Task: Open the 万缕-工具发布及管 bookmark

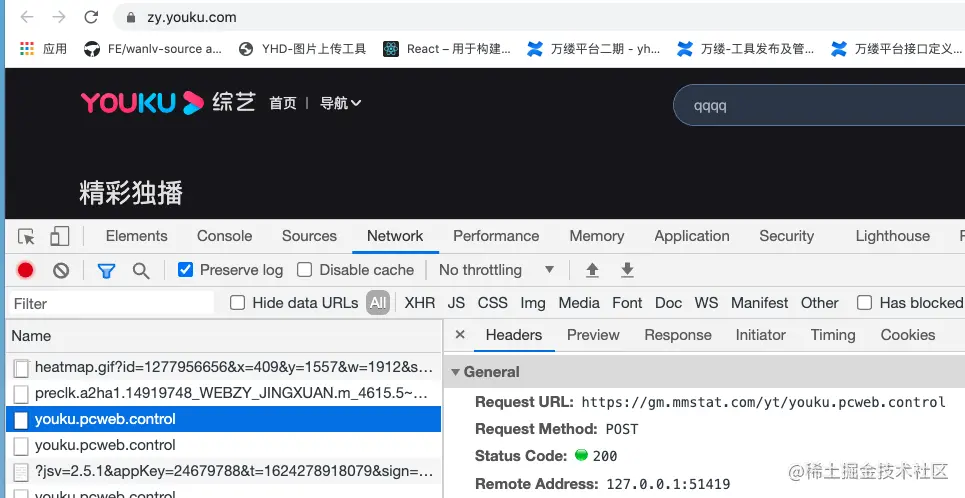Action: (745, 49)
